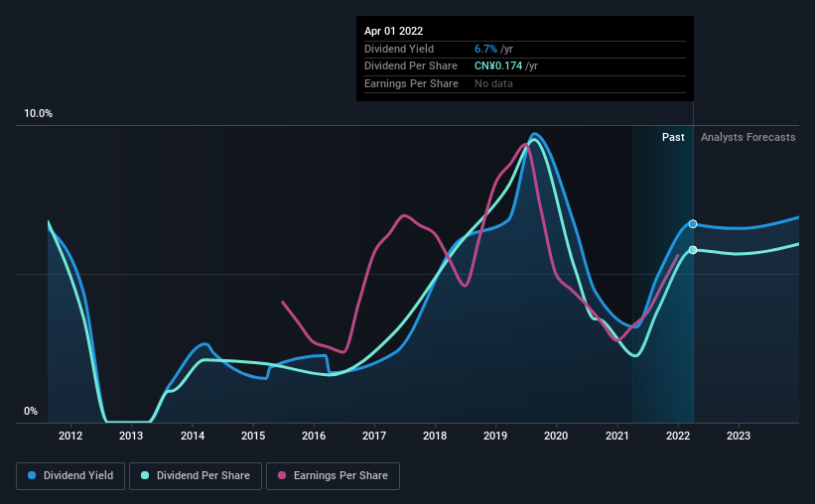Click the blue Dividend Yield legend dot
Image resolution: width=815 pixels, height=504 pixels.
click(32, 475)
